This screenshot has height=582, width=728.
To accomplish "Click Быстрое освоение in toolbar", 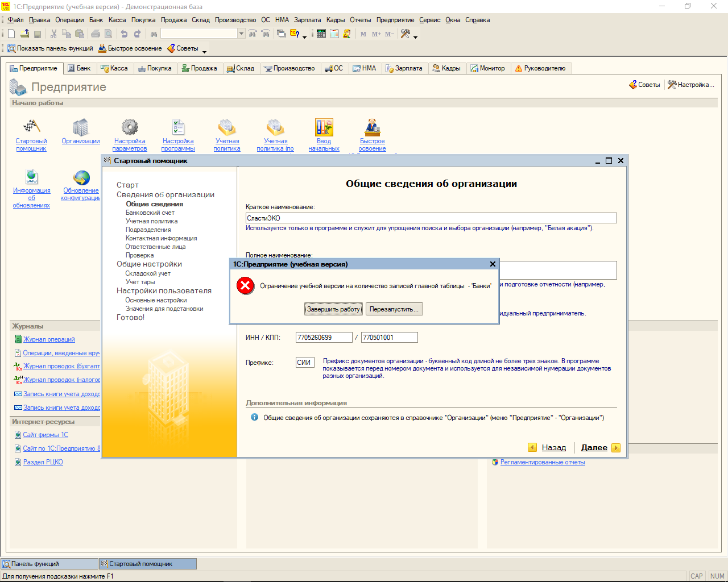I will tap(130, 48).
